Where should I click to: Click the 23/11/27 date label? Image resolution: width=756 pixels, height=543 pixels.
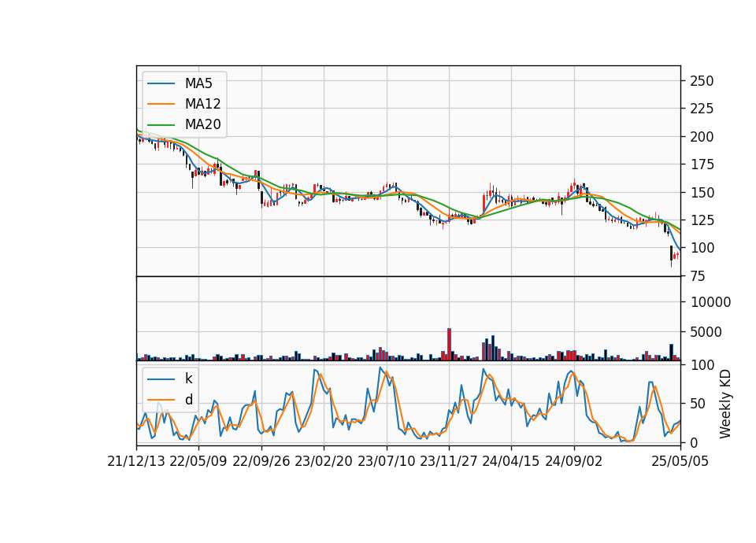click(x=449, y=461)
